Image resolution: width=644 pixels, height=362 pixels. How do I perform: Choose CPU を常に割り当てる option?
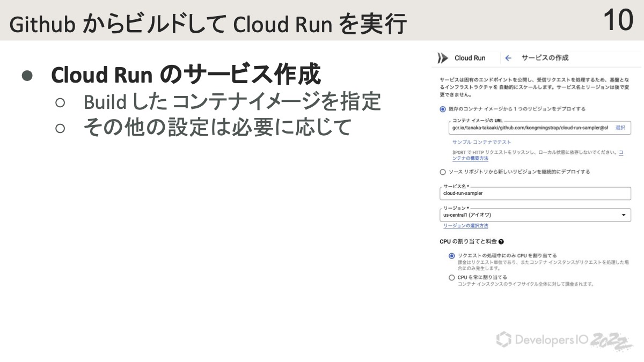451,277
